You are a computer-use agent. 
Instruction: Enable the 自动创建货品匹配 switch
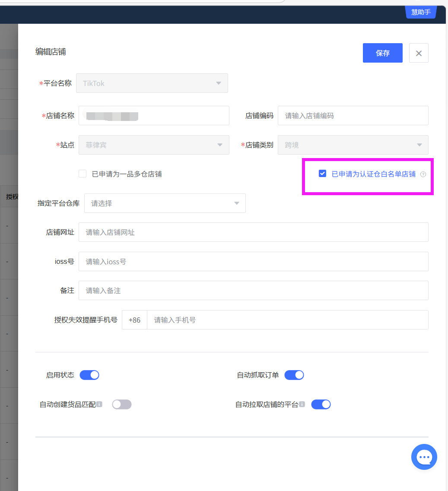tap(121, 404)
